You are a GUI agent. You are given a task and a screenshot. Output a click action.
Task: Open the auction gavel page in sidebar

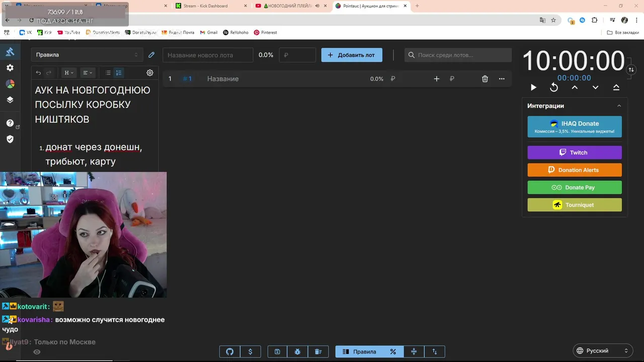(10, 52)
